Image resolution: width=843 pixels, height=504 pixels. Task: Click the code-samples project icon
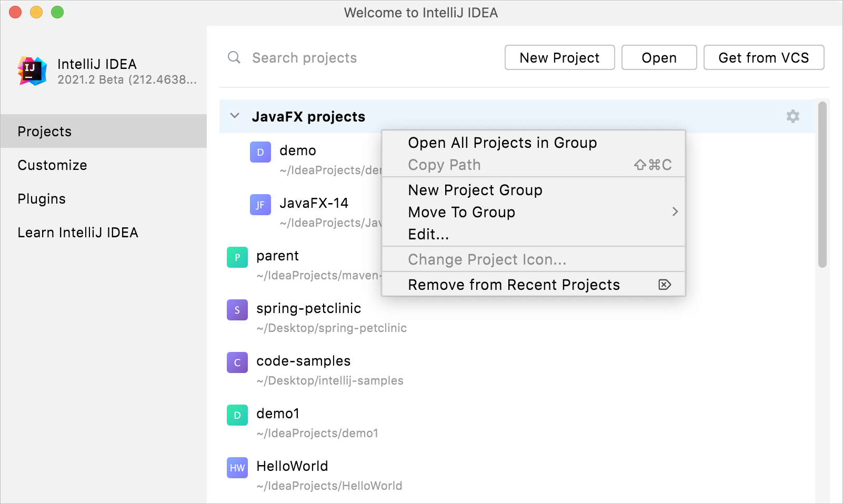237,362
